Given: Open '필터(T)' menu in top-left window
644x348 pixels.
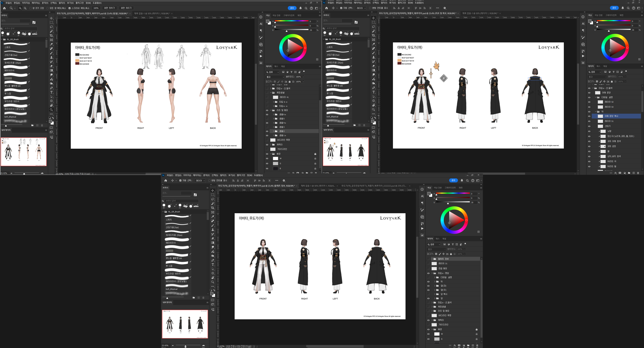Looking at the screenshot, I should point(62,3).
